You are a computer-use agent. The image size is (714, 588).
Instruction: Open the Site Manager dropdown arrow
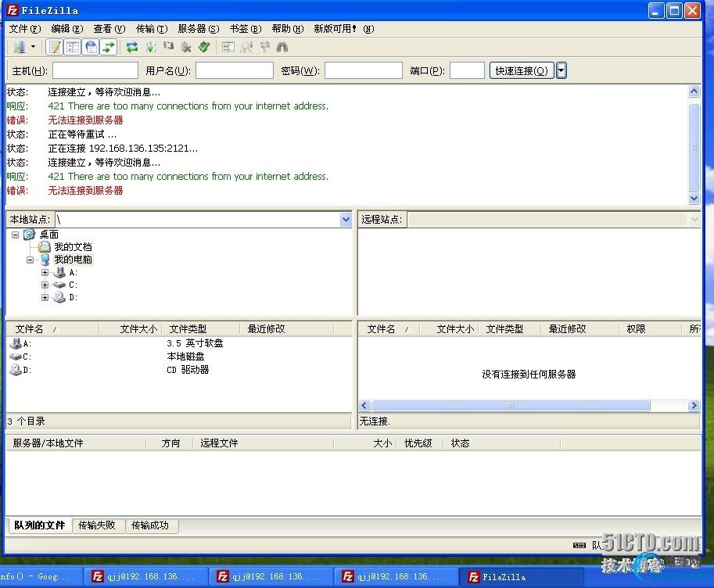pos(34,47)
